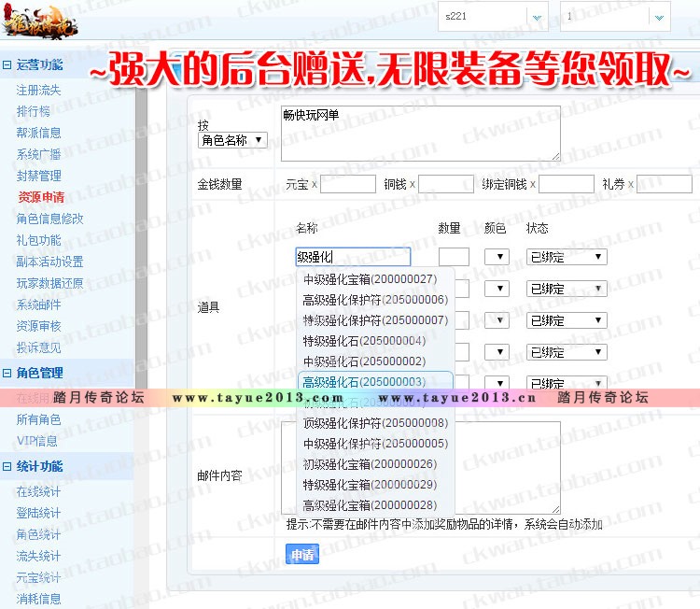700x609 pixels.
Task: Go to 系统邮件 in the sidebar
Action: click(x=38, y=304)
